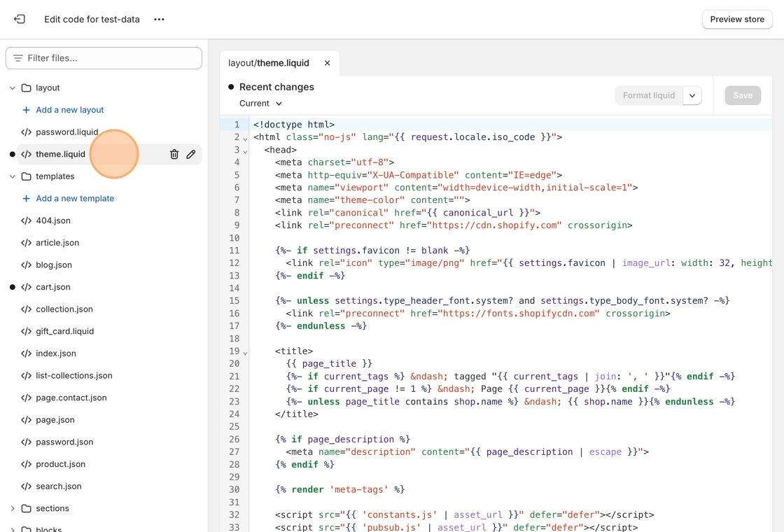The height and width of the screenshot is (532, 784).
Task: Delete theme.liquid using the trash icon
Action: click(174, 154)
